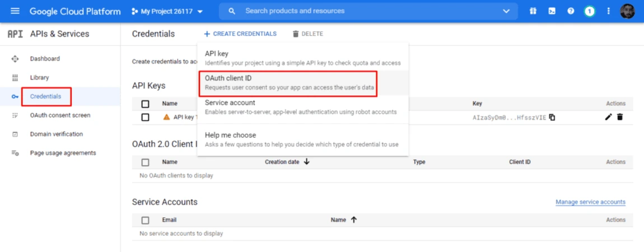Image resolution: width=644 pixels, height=252 pixels.
Task: Sort OAuth clients by Creation date
Action: (287, 162)
